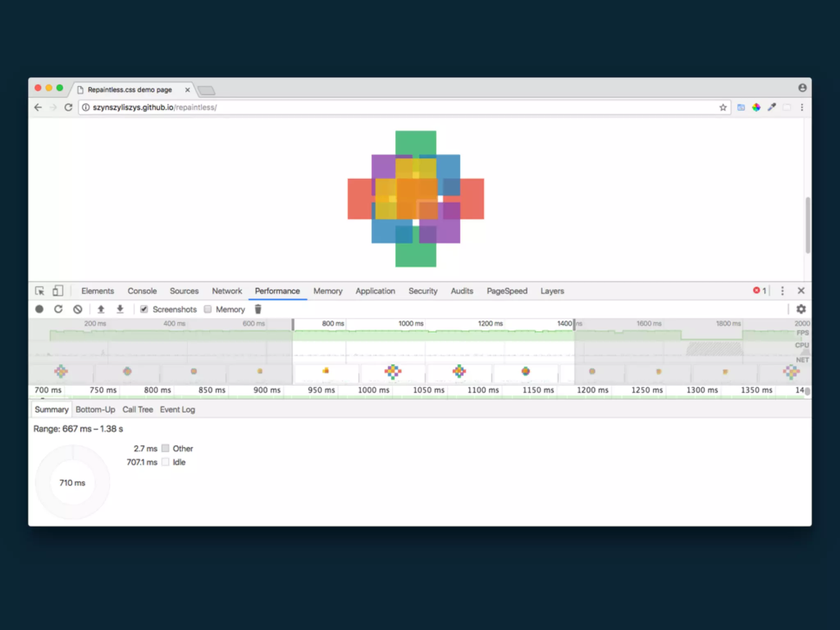Click the browser reload button
This screenshot has width=840, height=630.
[68, 107]
